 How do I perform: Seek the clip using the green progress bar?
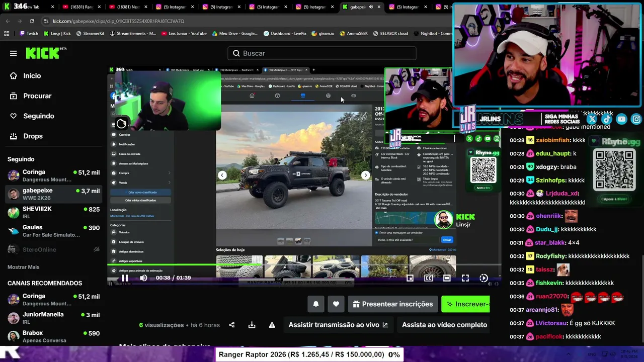pos(304,264)
